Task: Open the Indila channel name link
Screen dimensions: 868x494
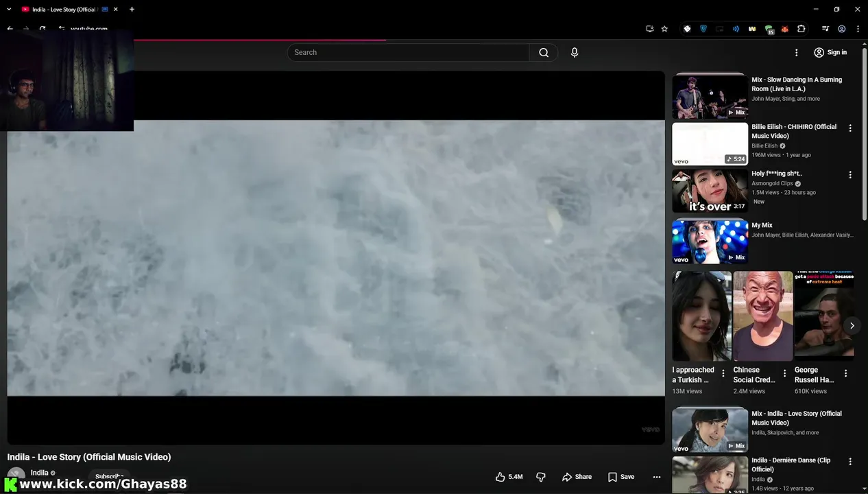Action: 40,473
